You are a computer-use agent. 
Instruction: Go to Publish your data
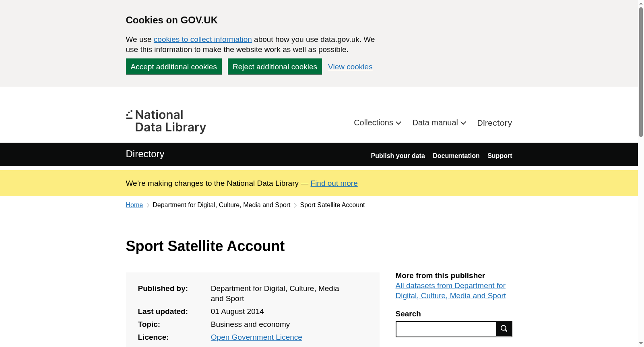(398, 156)
